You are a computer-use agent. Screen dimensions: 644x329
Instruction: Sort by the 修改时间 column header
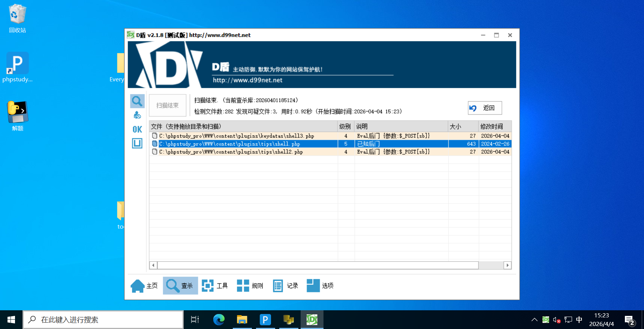(495, 126)
